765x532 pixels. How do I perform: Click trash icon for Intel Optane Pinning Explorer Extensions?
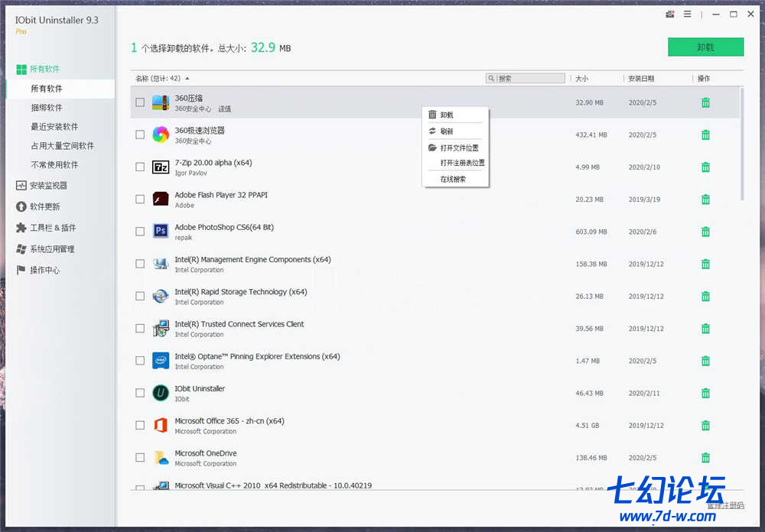click(705, 361)
